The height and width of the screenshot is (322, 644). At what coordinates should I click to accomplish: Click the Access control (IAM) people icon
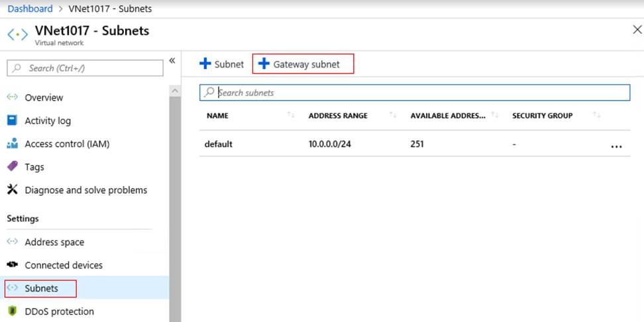pyautogui.click(x=12, y=144)
